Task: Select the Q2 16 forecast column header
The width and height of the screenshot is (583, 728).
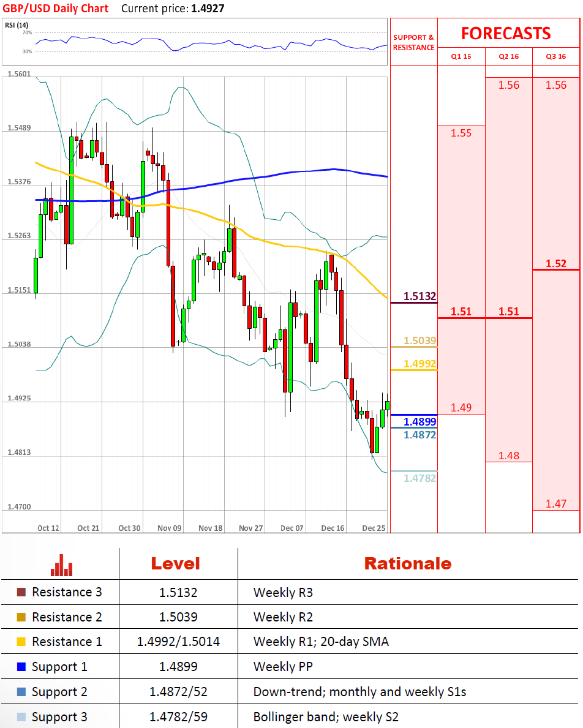Action: point(509,56)
